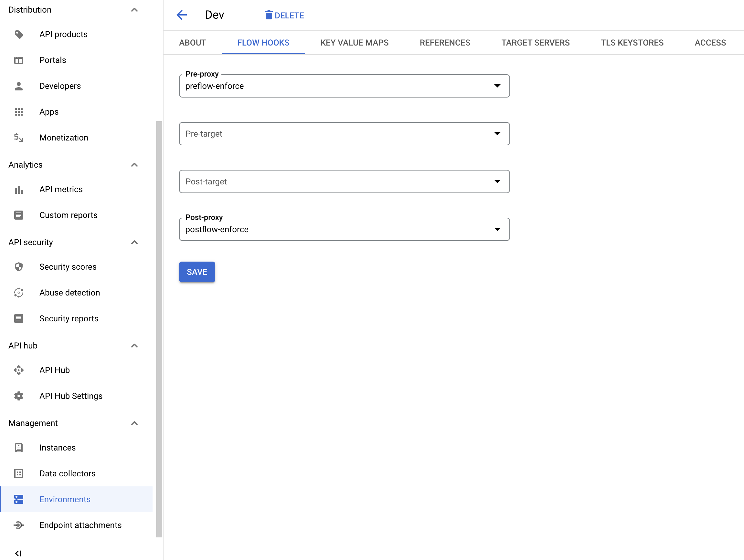This screenshot has height=560, width=744.
Task: Click the Endpoint attachments icon
Action: pyautogui.click(x=19, y=525)
